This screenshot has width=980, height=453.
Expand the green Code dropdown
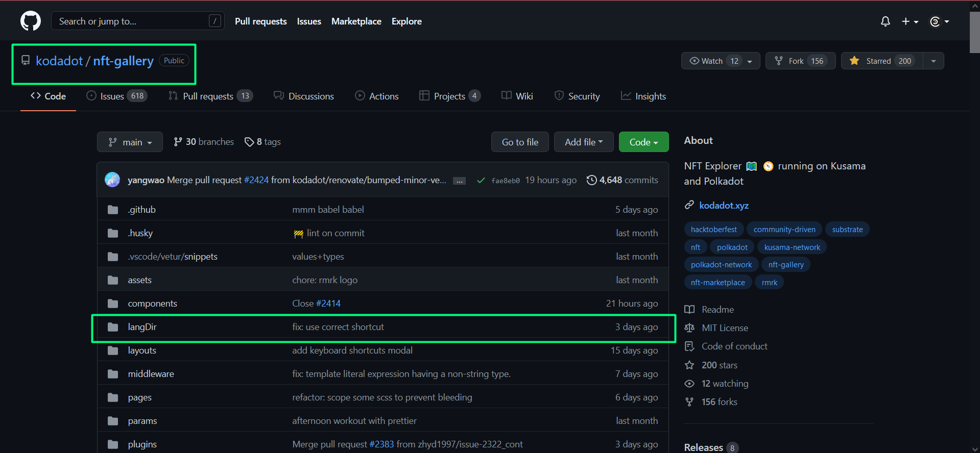[643, 142]
